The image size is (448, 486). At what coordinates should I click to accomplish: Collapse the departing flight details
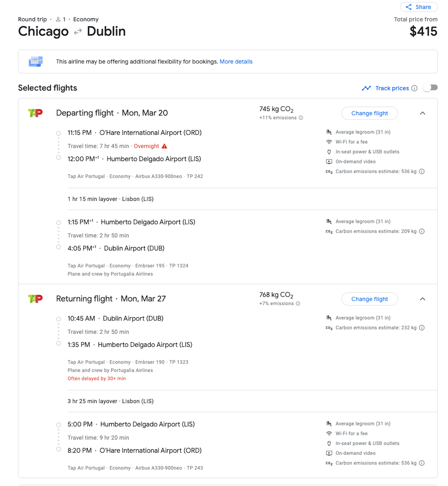click(423, 113)
